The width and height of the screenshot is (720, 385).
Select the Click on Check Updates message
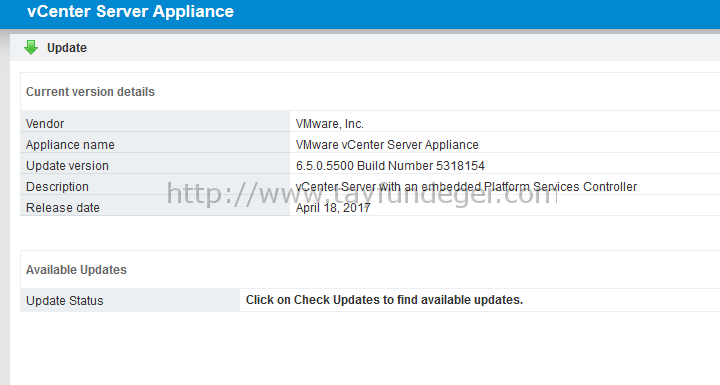pos(384,300)
